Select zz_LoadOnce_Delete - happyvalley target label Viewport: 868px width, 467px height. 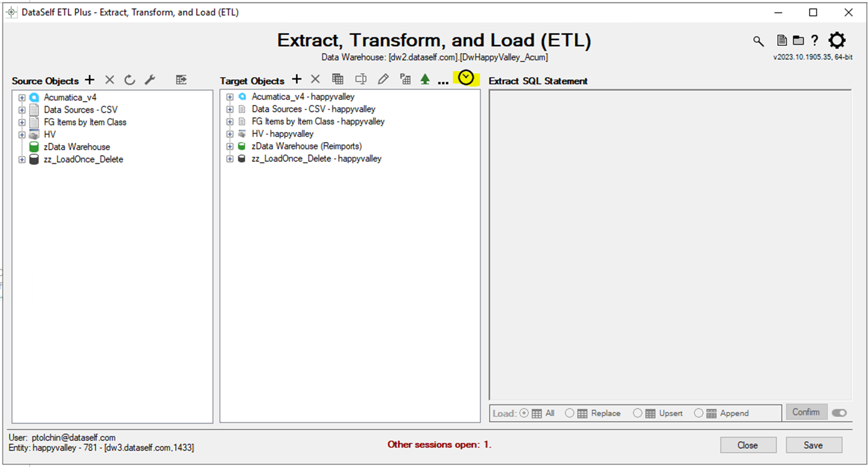pyautogui.click(x=317, y=159)
